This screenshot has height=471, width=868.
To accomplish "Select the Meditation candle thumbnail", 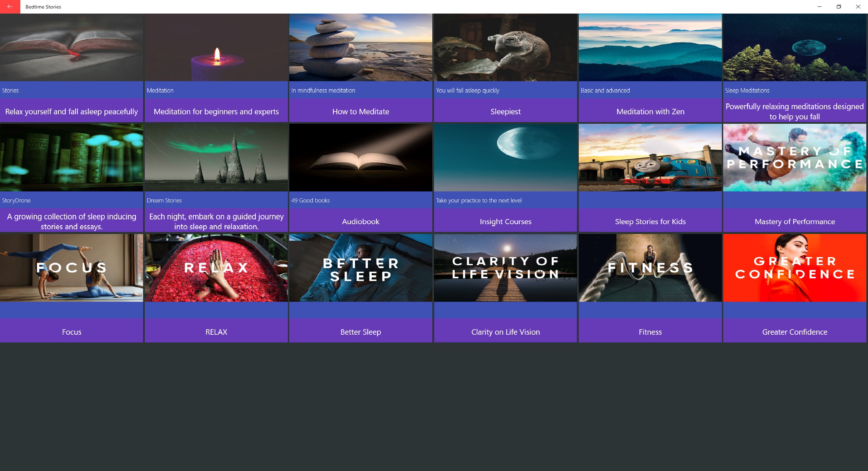I will pos(216,47).
